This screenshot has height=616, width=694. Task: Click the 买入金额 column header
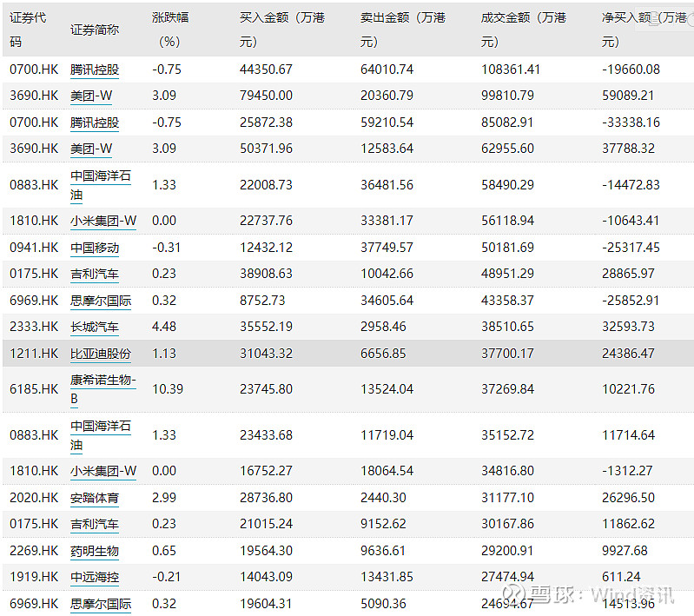point(282,30)
